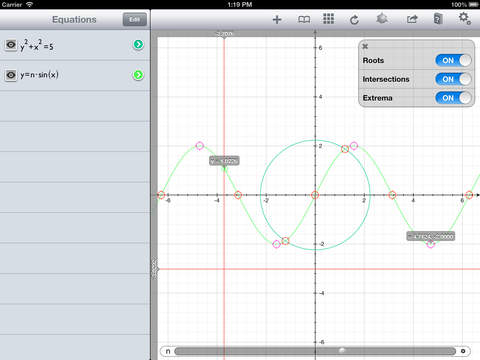Open the grid view icon
This screenshot has height=360, width=480.
(328, 19)
